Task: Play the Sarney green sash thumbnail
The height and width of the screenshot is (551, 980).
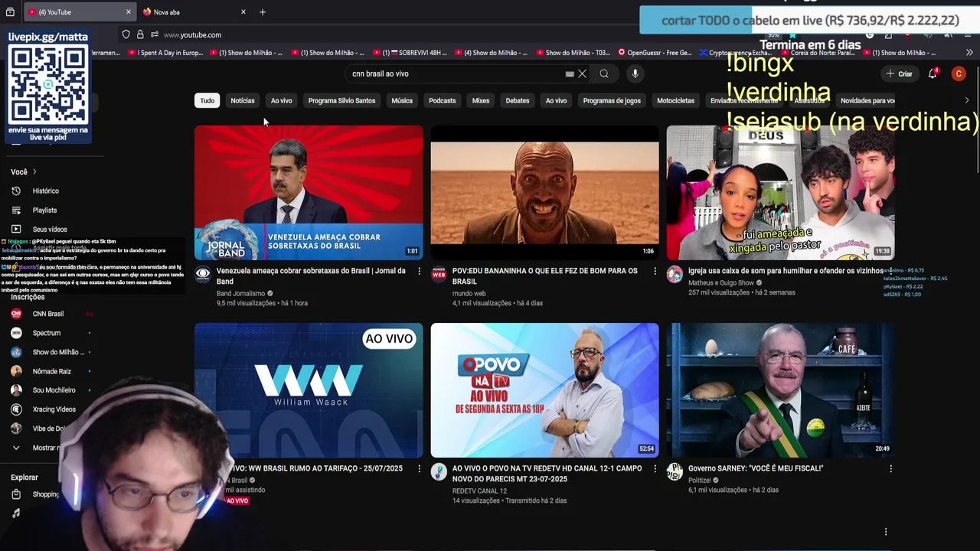Action: 780,390
